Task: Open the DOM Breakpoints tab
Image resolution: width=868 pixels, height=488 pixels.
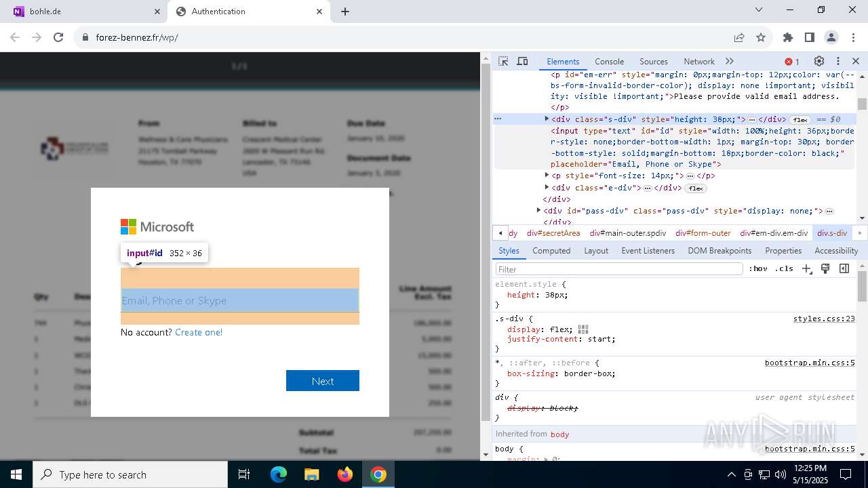Action: coord(719,250)
